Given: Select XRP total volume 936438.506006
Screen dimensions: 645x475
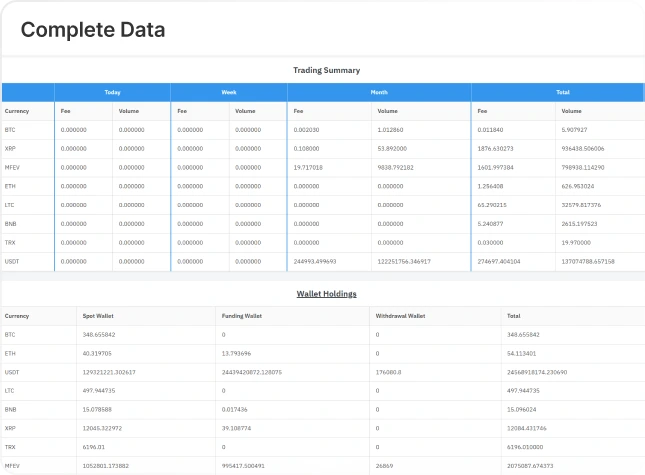Looking at the screenshot, I should pyautogui.click(x=583, y=148).
